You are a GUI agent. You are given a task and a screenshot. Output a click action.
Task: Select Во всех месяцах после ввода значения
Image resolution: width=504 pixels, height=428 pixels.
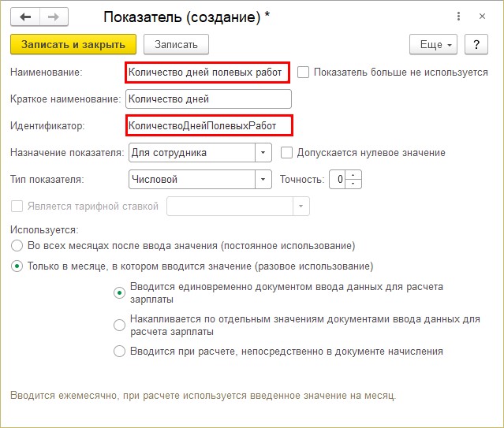(x=17, y=246)
